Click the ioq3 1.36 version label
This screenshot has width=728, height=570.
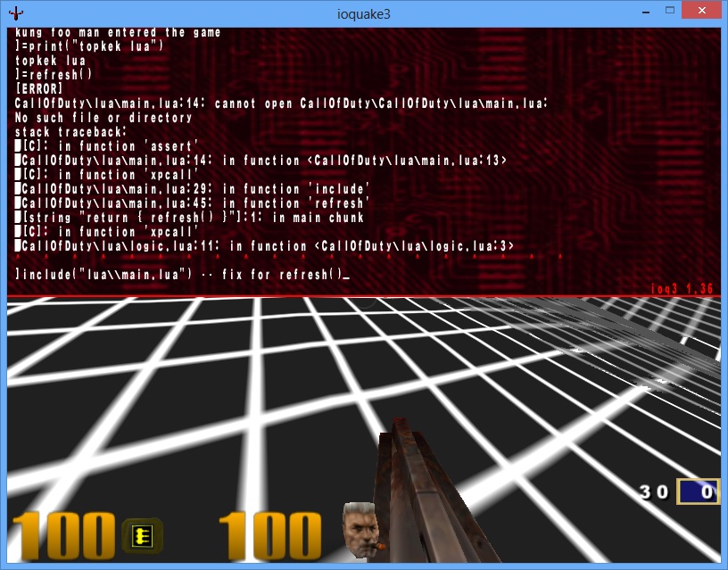(684, 289)
